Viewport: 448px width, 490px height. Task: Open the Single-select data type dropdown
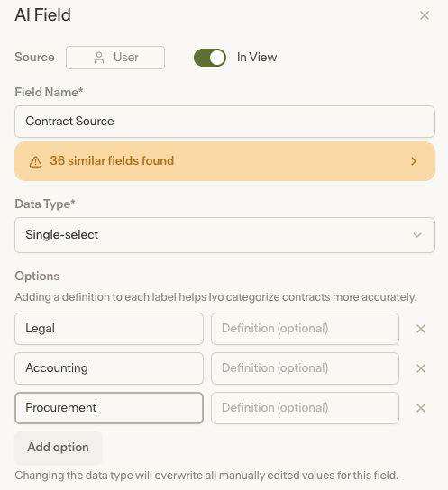point(224,235)
